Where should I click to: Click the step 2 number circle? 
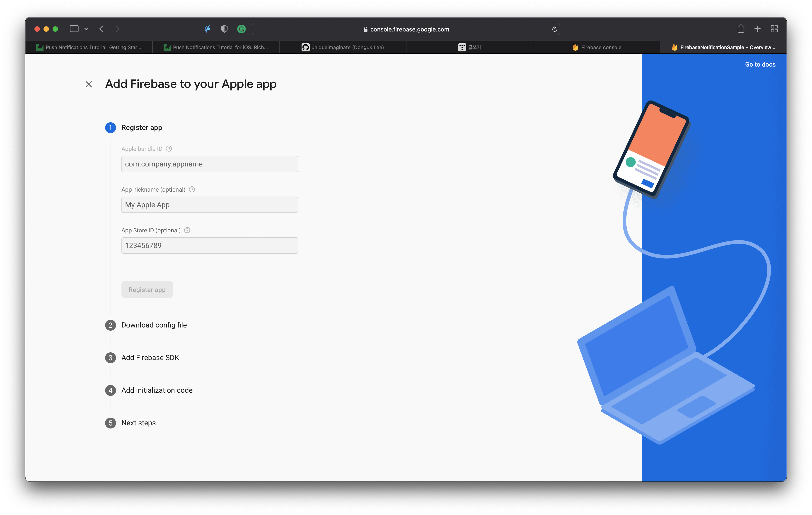pos(110,325)
